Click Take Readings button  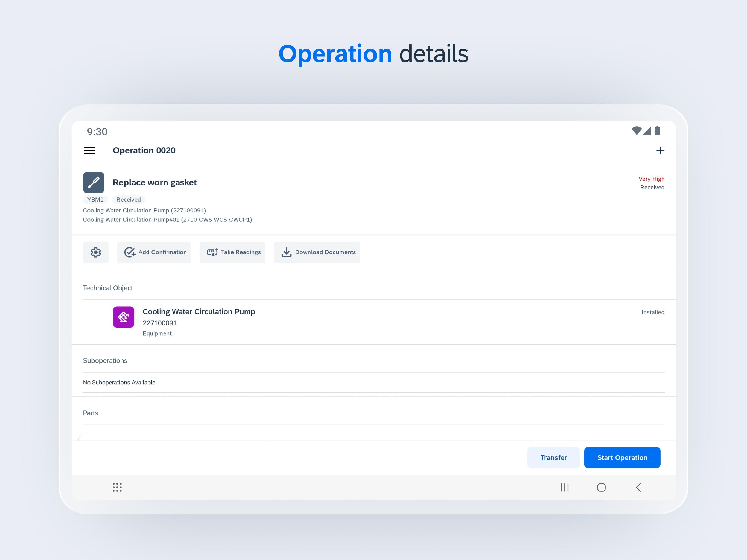coord(232,252)
